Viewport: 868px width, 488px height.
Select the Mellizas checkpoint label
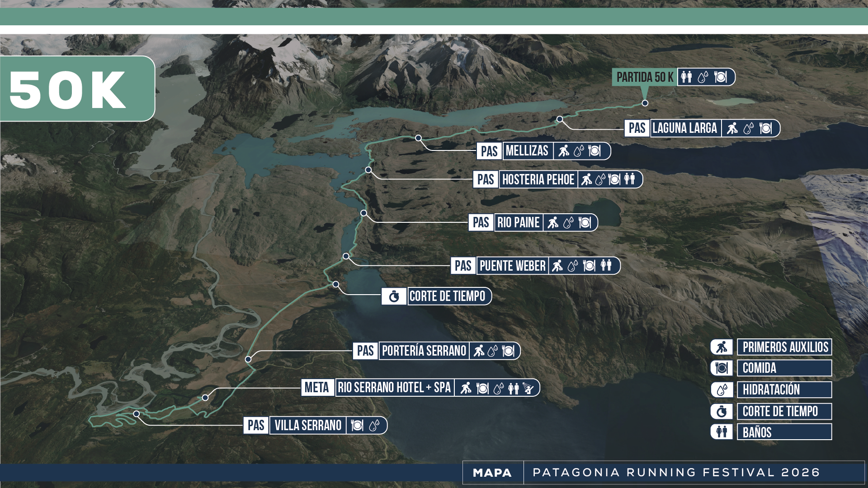[527, 151]
